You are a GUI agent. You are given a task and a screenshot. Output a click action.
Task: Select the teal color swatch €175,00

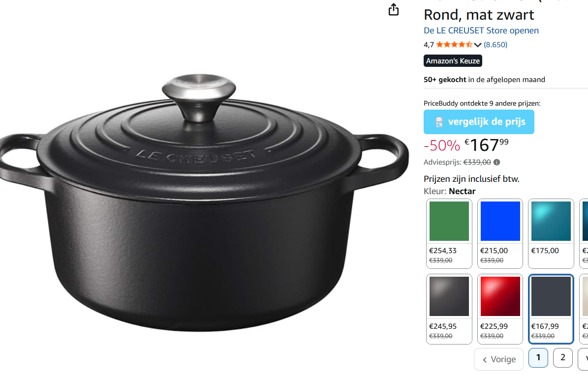click(x=551, y=233)
